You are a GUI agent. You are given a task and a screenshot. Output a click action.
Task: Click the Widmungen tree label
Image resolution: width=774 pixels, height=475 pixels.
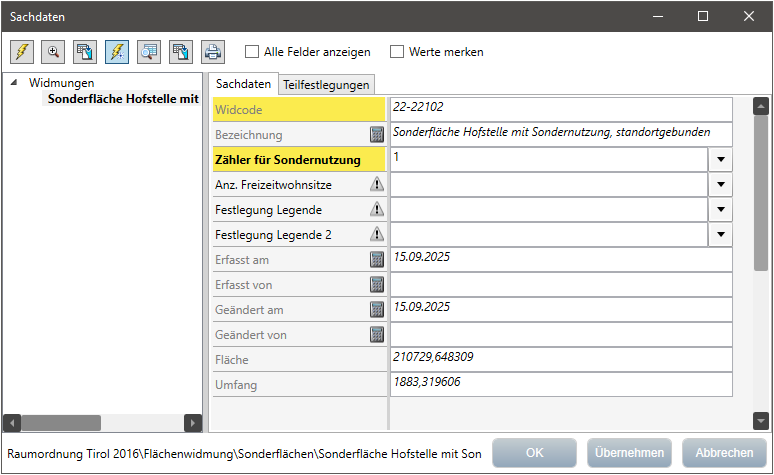[x=61, y=82]
